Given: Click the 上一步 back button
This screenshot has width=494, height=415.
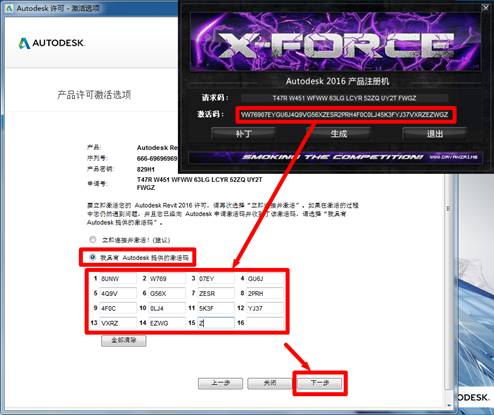Looking at the screenshot, I should pyautogui.click(x=220, y=383).
